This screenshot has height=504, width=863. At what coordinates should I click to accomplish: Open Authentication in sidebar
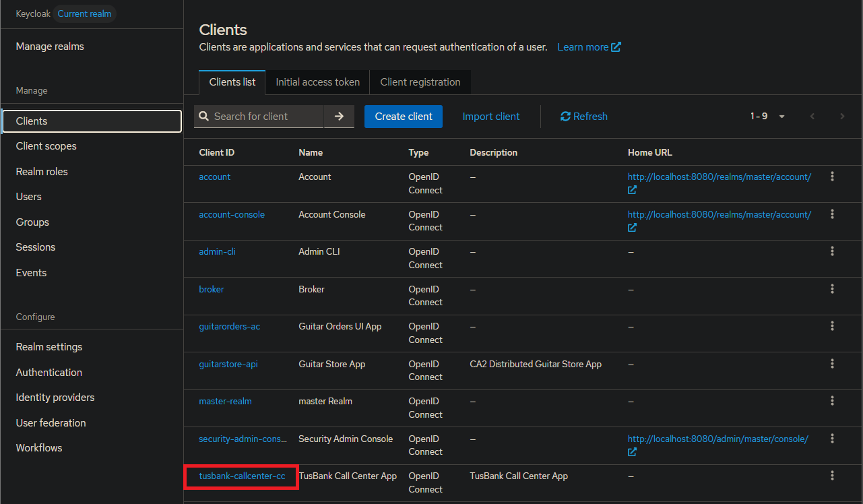point(49,373)
